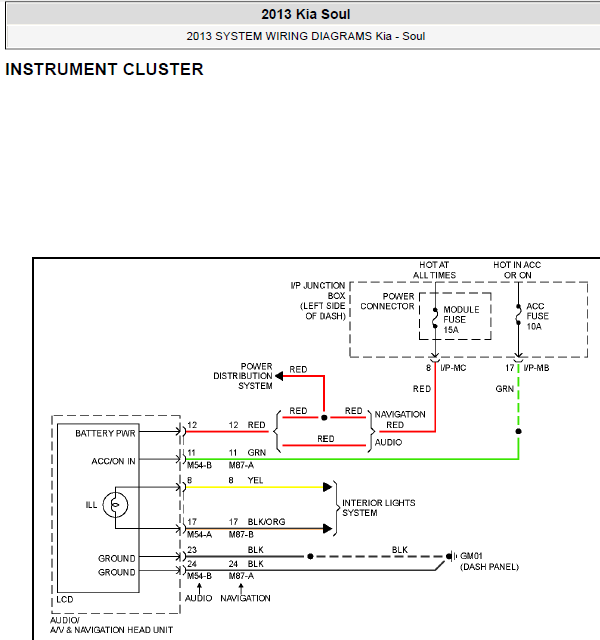Click the splice dot on the dashed green wire

518,431
